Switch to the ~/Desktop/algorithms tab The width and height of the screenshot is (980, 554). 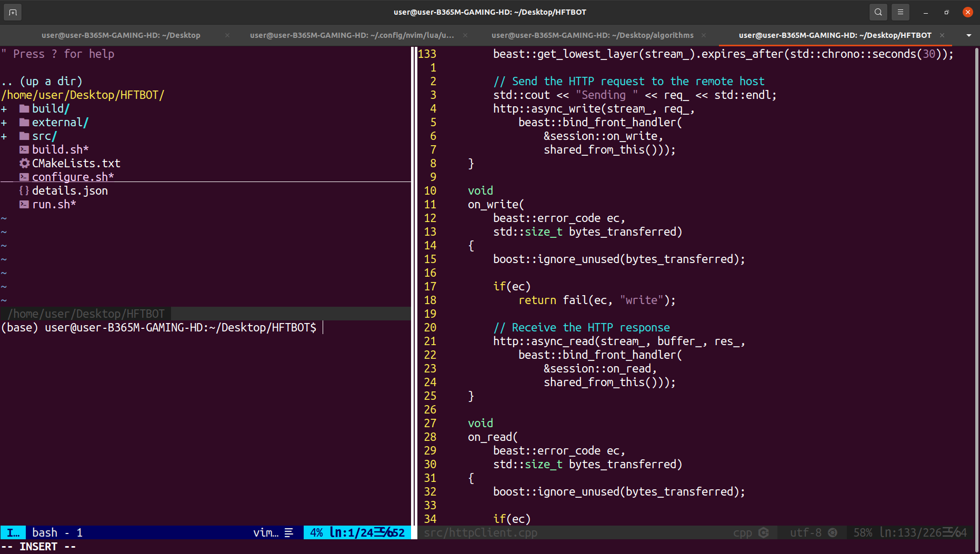click(592, 35)
